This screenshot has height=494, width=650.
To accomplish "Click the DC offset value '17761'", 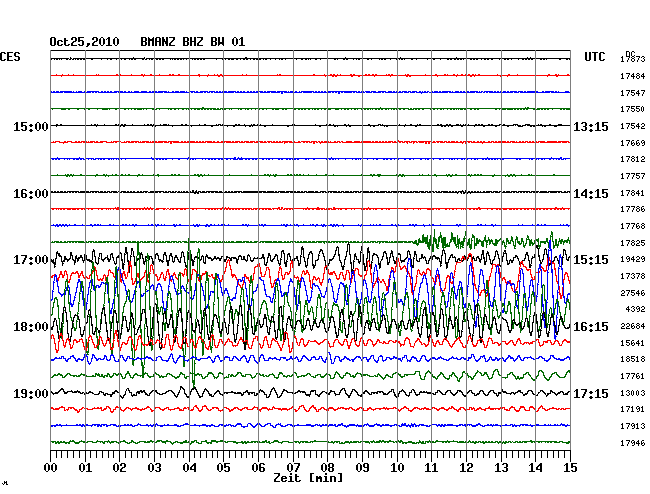I will pyautogui.click(x=633, y=376).
